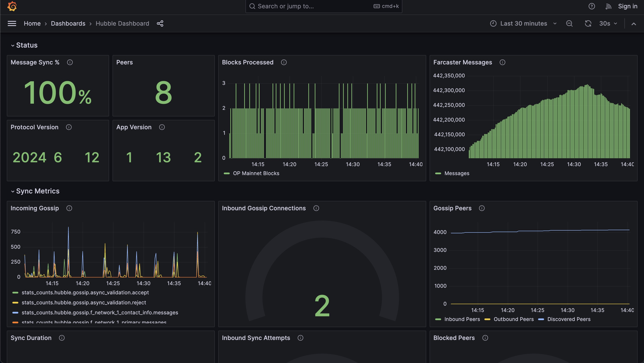644x363 pixels.
Task: Click the Peers count value 8
Action: pyautogui.click(x=163, y=93)
